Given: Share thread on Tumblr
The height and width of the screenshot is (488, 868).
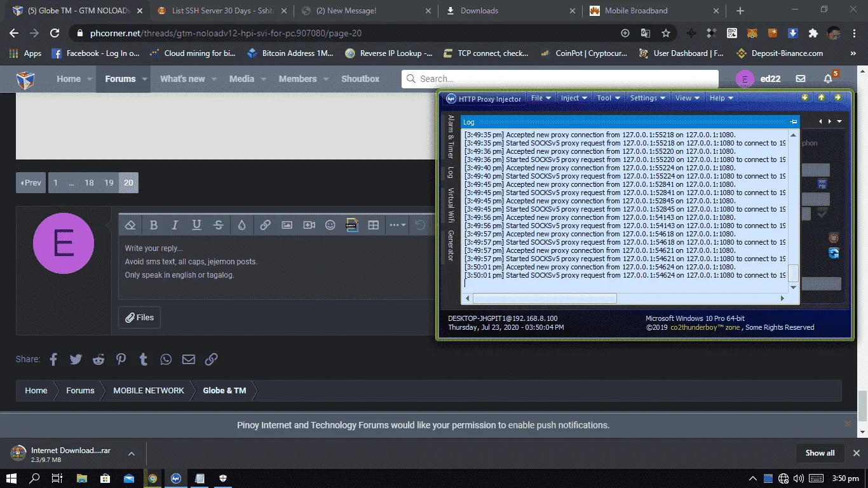Looking at the screenshot, I should (144, 360).
